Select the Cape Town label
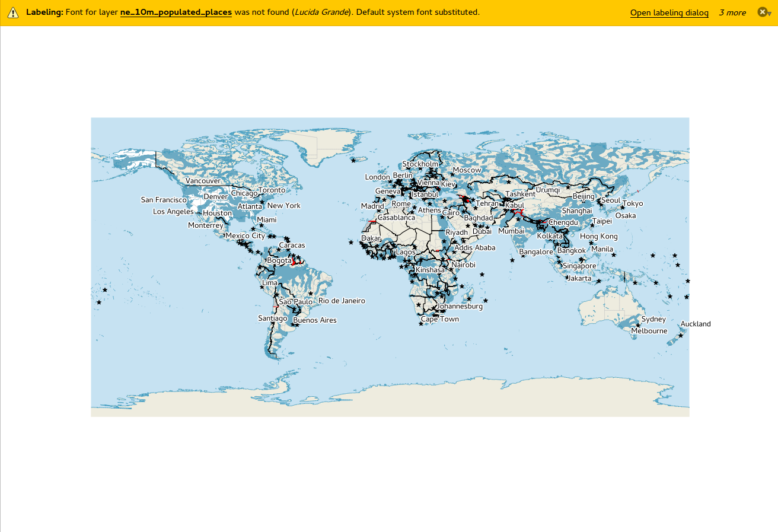The height and width of the screenshot is (532, 778). tap(440, 319)
